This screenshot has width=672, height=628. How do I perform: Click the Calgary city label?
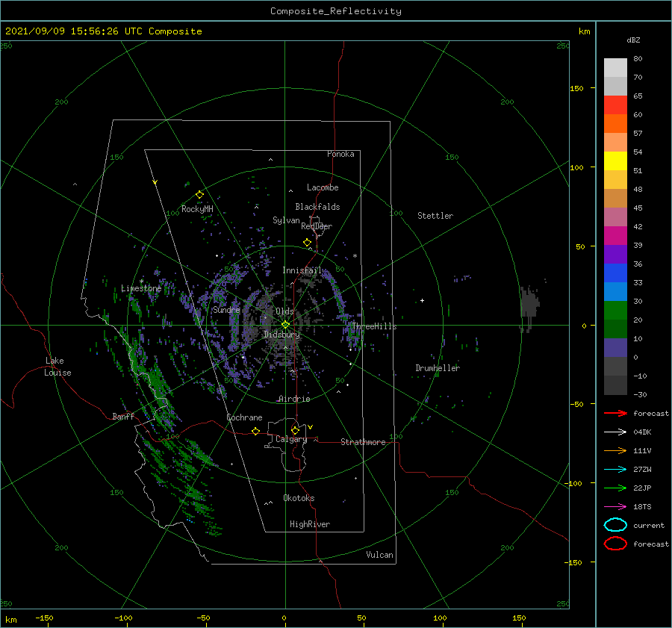pos(291,439)
